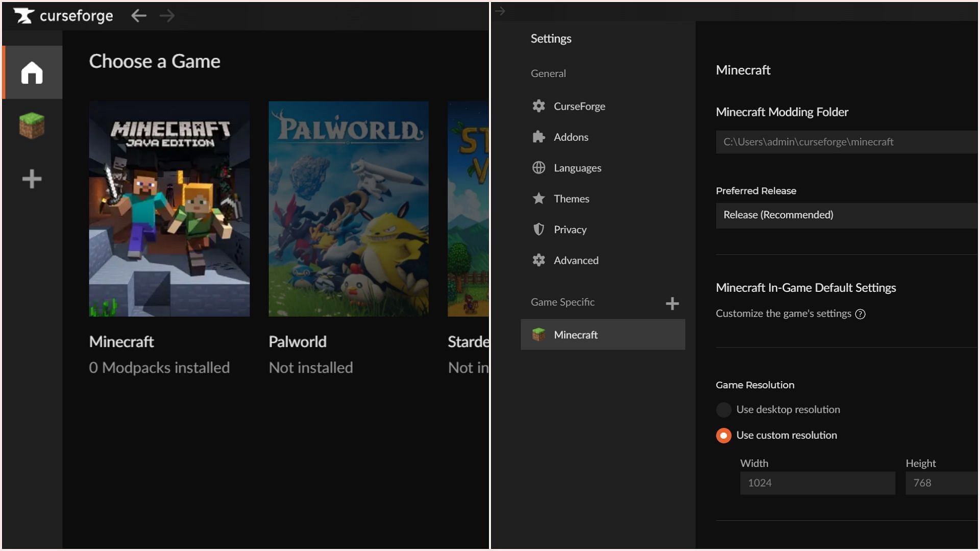Select the Minecraft game icon in sidebar
Screen dimensions: 980x551
pyautogui.click(x=32, y=124)
